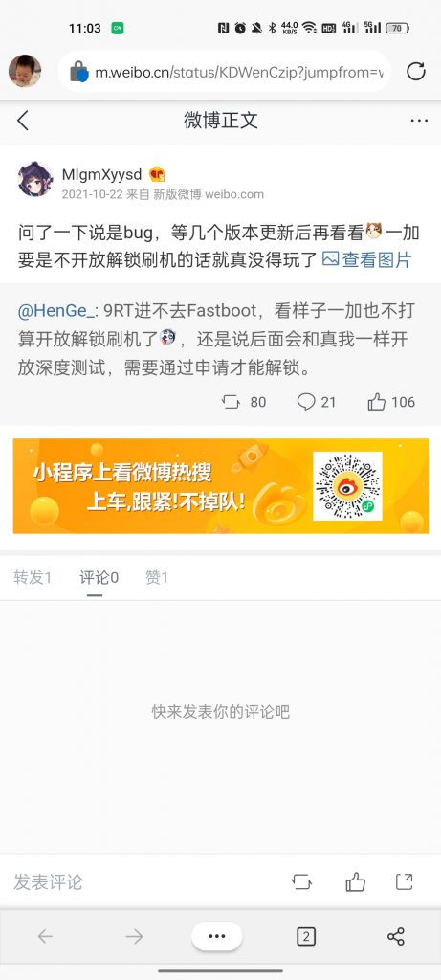Open the MlgmXyysd profile avatar
The image size is (441, 980).
point(35,179)
